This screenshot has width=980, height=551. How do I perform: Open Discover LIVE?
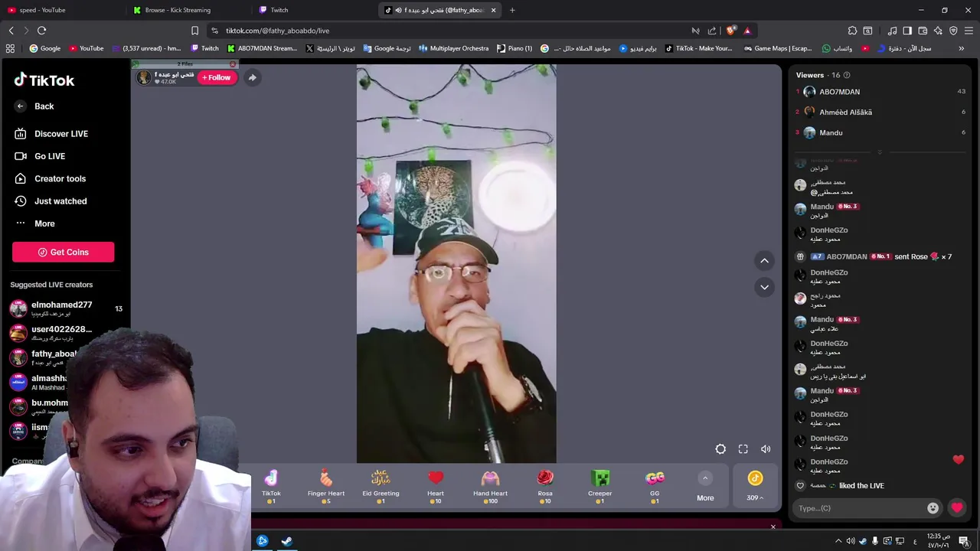point(51,134)
